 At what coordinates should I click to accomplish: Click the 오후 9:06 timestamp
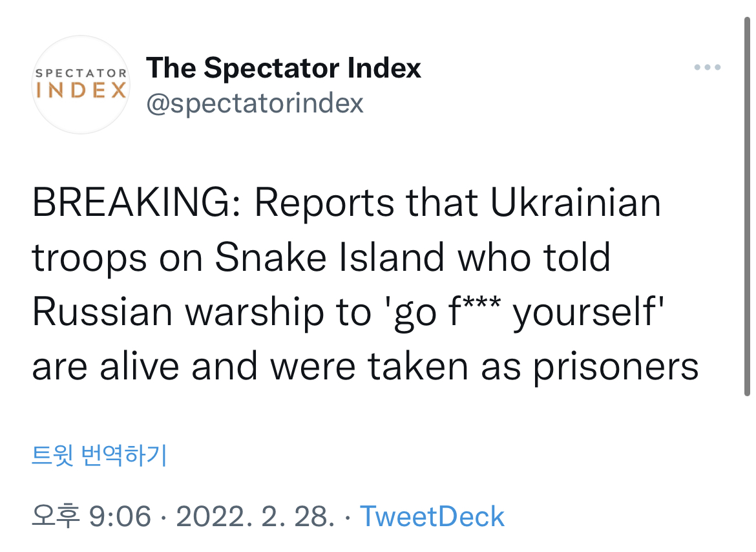click(x=91, y=516)
